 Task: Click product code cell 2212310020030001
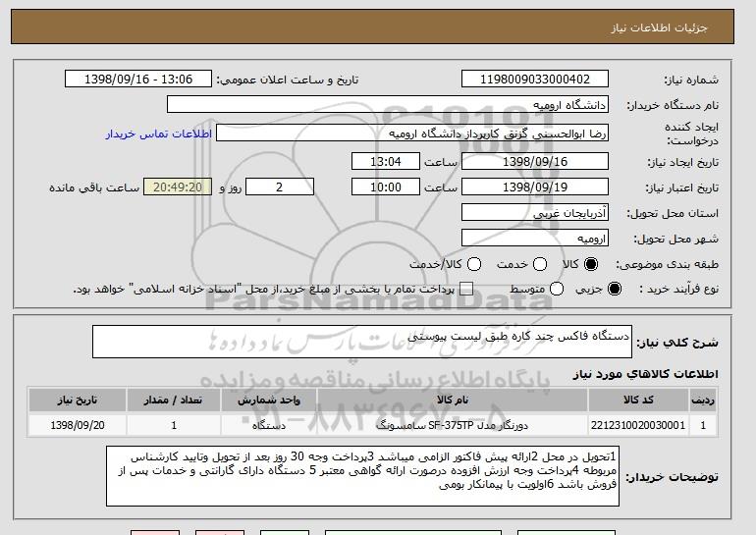pyautogui.click(x=638, y=425)
